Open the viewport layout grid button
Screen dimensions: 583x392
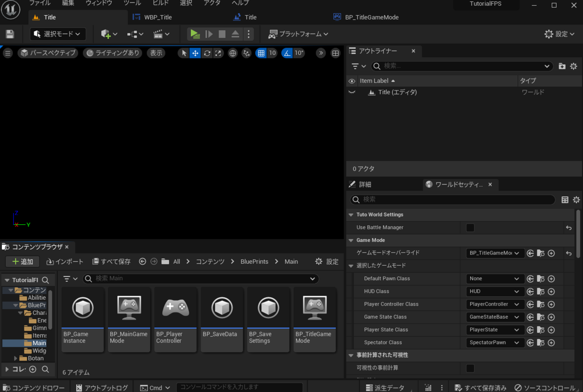[336, 53]
